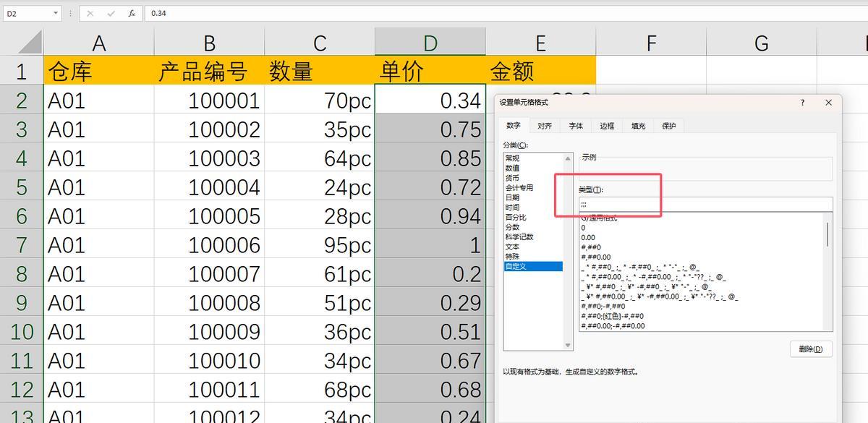Close the format cells dialog
868x423 pixels.
click(x=829, y=103)
